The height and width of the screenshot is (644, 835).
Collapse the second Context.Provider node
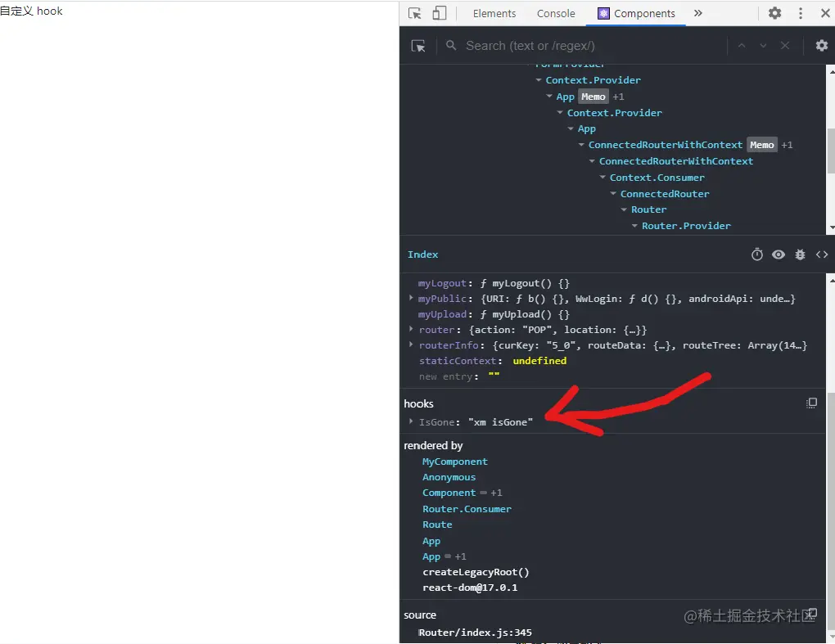pyautogui.click(x=560, y=113)
